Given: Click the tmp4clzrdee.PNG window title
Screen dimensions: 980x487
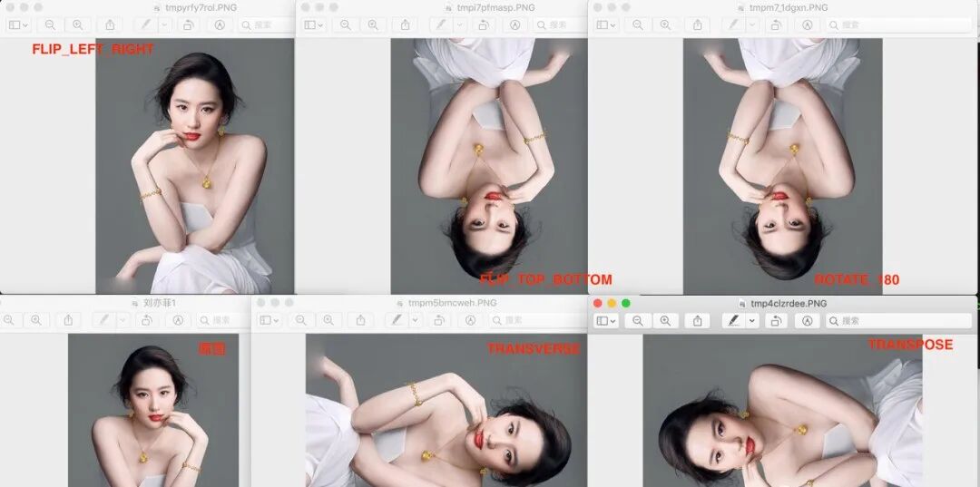Looking at the screenshot, I should 788,304.
